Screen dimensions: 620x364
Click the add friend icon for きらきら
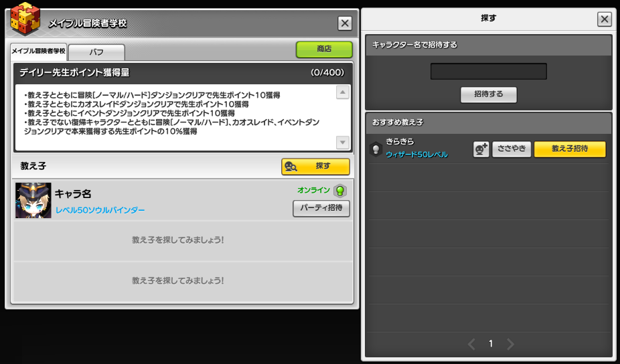click(481, 149)
